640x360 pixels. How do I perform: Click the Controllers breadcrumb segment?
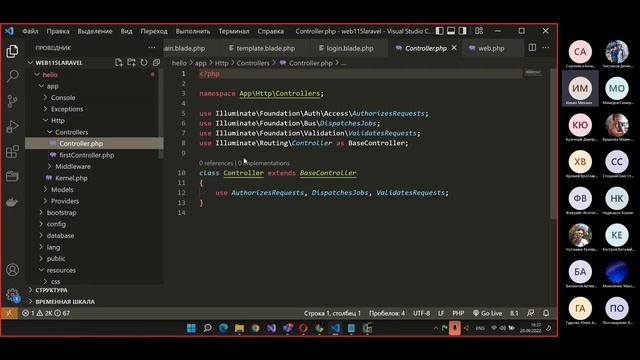[253, 63]
